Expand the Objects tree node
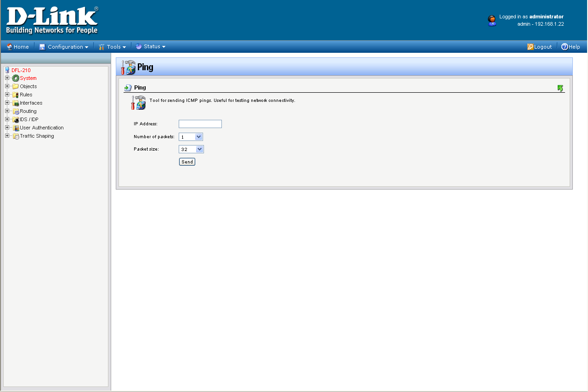 click(x=7, y=86)
